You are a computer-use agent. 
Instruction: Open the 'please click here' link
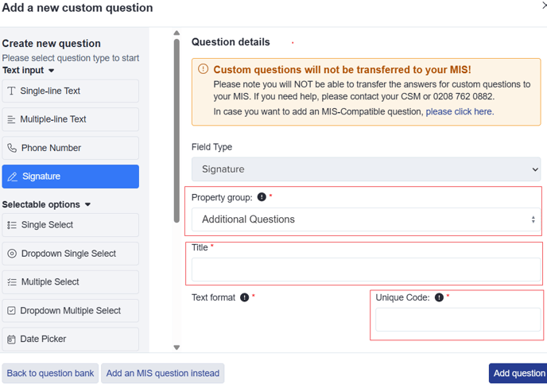(x=460, y=111)
